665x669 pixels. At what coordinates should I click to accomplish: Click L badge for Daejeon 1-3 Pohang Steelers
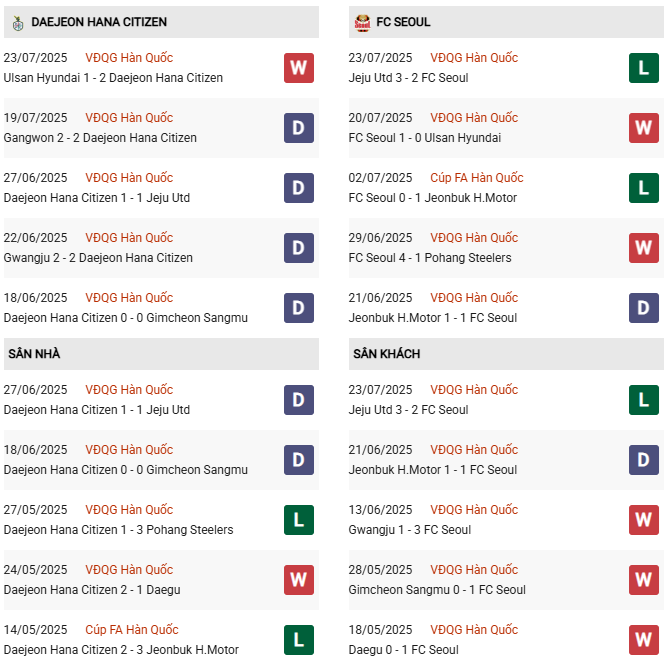(x=298, y=520)
